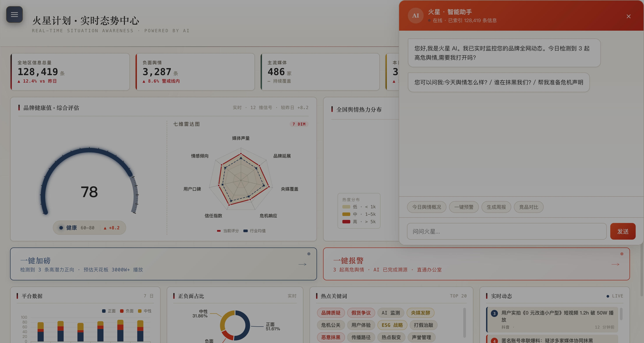Screen dimensions: 644x343
Task: Click the 发送 send button
Action: 623,232
